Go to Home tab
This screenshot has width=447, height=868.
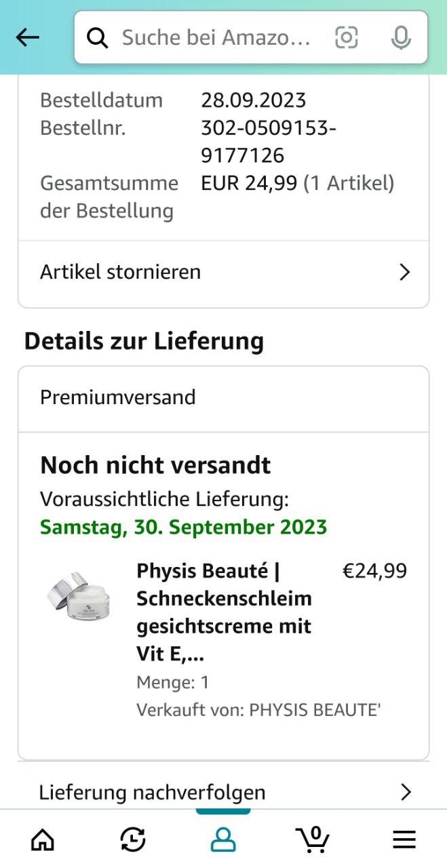(x=43, y=840)
